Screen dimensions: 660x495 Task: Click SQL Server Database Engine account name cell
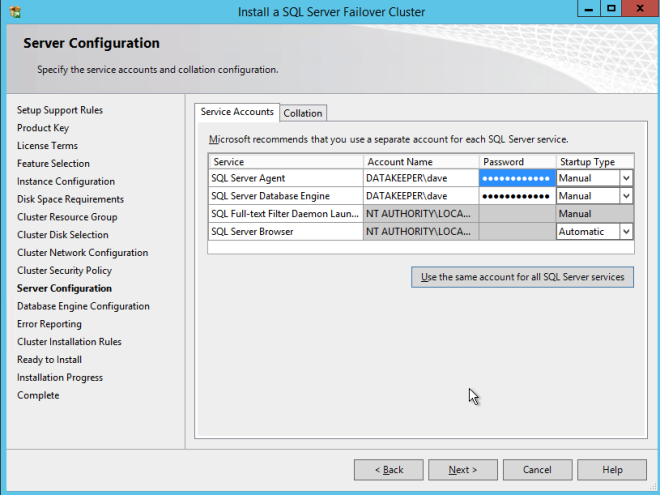click(x=420, y=196)
